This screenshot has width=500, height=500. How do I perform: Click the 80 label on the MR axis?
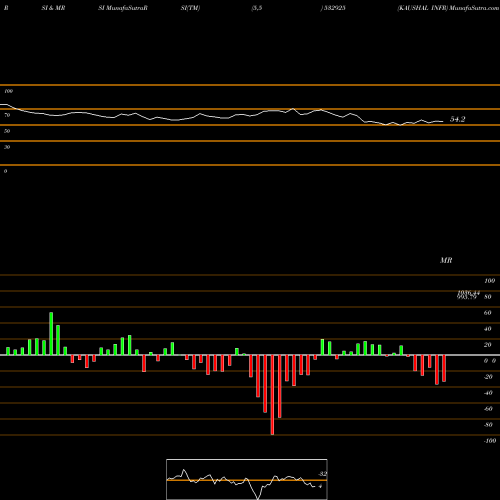[x=488, y=297]
